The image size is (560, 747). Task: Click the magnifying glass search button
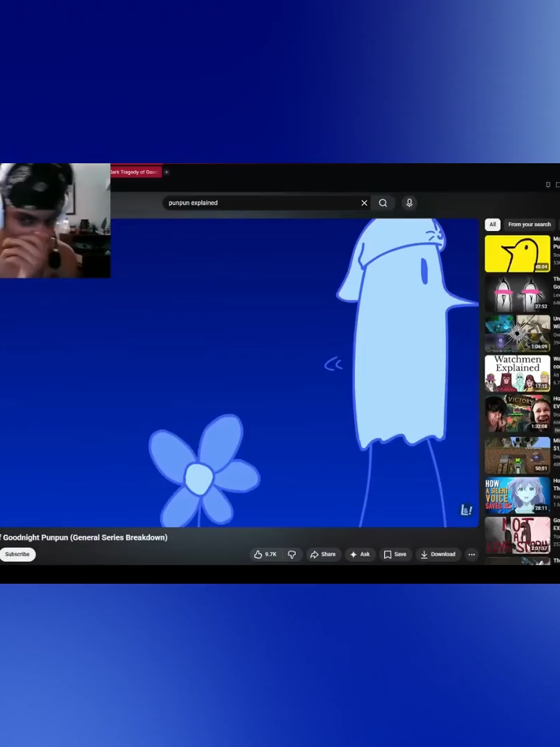(x=383, y=203)
